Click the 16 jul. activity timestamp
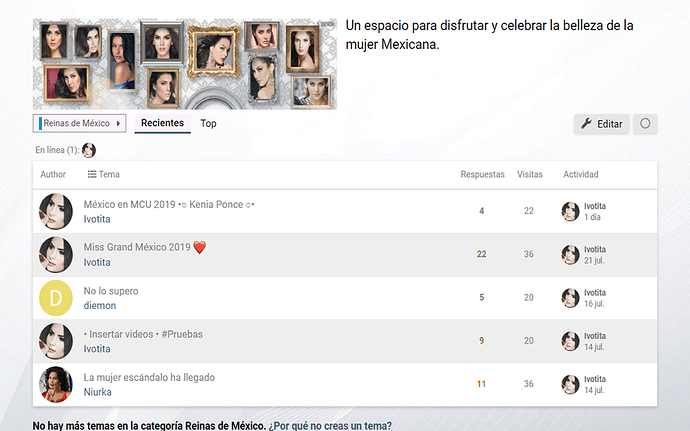The image size is (690, 431). click(x=594, y=304)
